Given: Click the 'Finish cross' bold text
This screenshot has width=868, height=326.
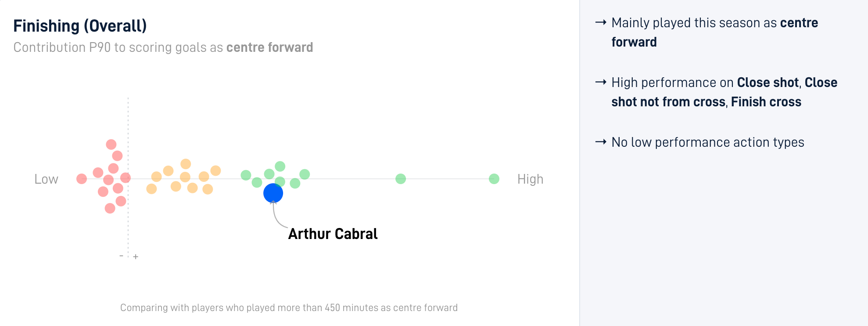Looking at the screenshot, I should coord(766,102).
